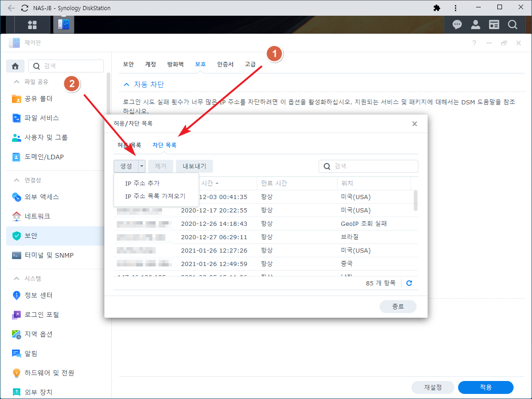Screen dimensions: 532x399
Task: Select the row showing 브라질
Action: tap(266, 237)
